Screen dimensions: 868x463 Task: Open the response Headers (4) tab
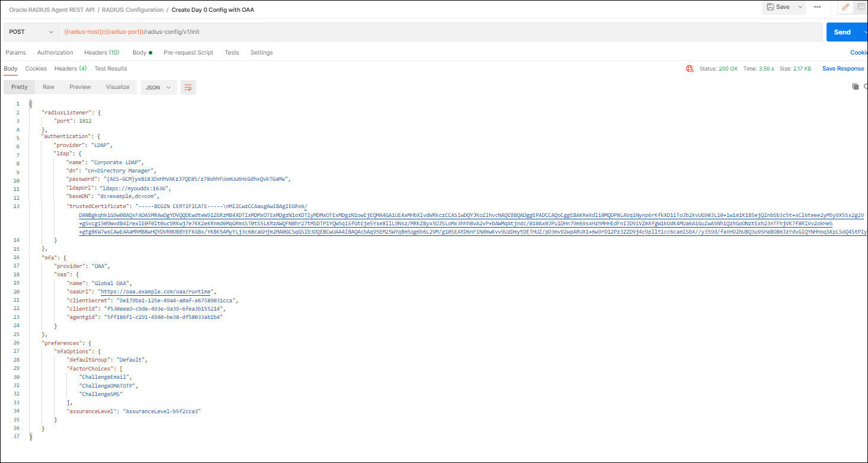point(71,69)
